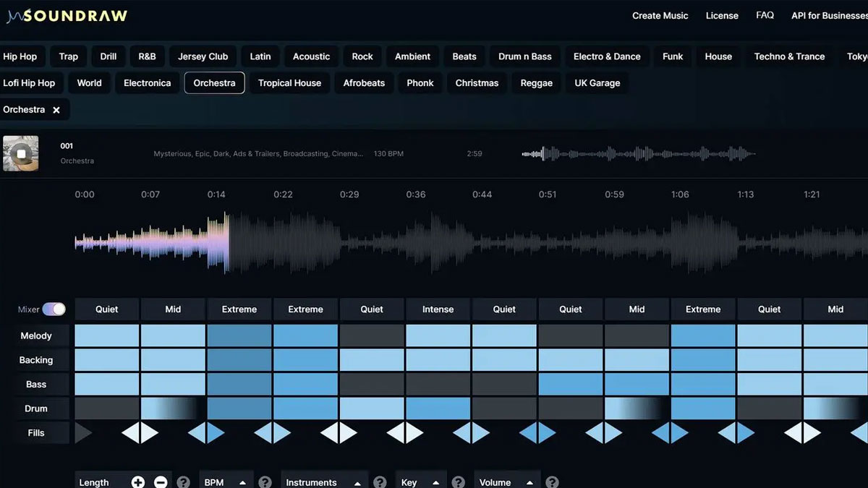Click the track title 001
This screenshot has width=868, height=488.
(67, 146)
